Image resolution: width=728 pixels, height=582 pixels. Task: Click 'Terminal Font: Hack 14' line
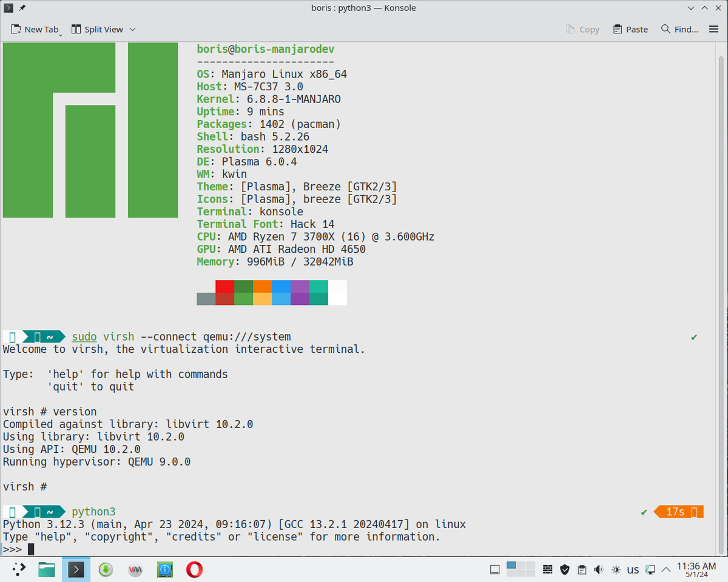point(266,224)
